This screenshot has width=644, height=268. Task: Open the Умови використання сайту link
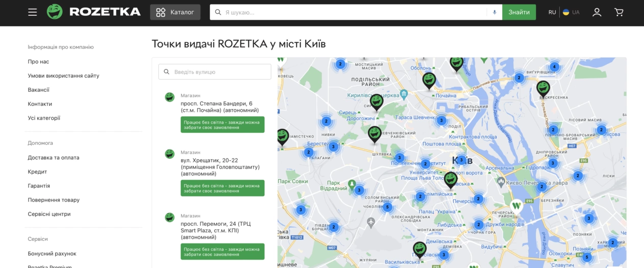(63, 76)
